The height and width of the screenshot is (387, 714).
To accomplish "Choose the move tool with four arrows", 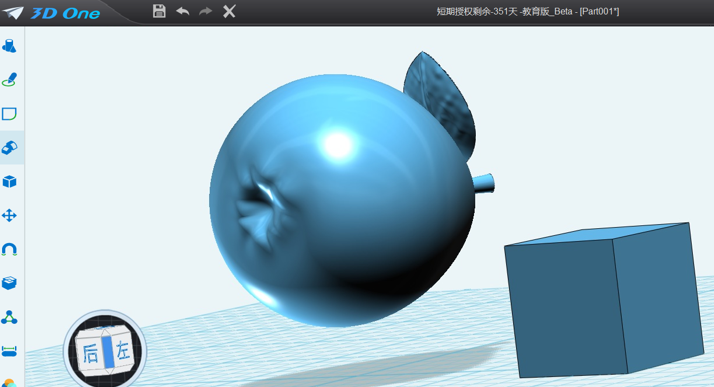I will 10,215.
